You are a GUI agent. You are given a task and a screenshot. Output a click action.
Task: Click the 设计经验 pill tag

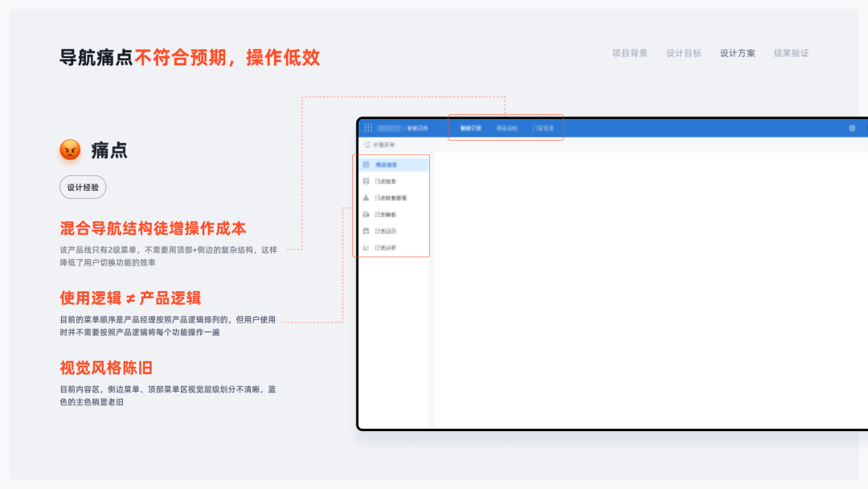(x=83, y=187)
